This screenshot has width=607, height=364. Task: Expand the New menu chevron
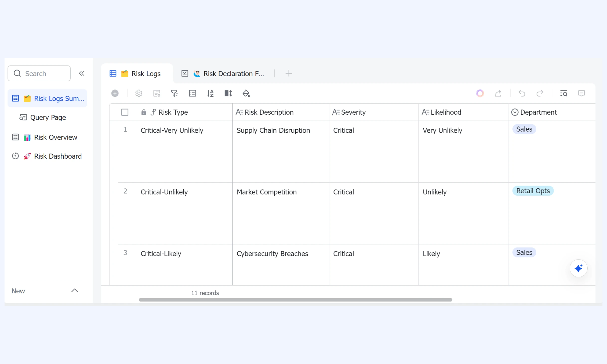coord(75,291)
